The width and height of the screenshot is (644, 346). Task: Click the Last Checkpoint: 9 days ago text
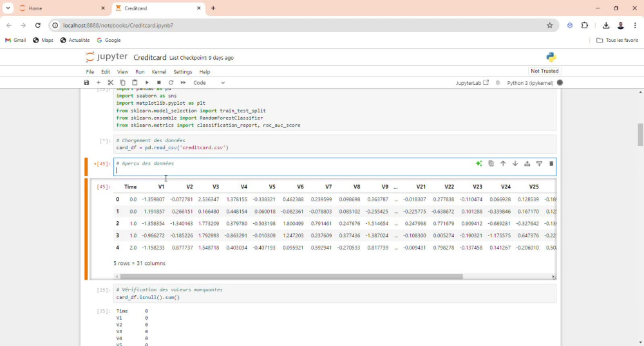click(x=201, y=58)
